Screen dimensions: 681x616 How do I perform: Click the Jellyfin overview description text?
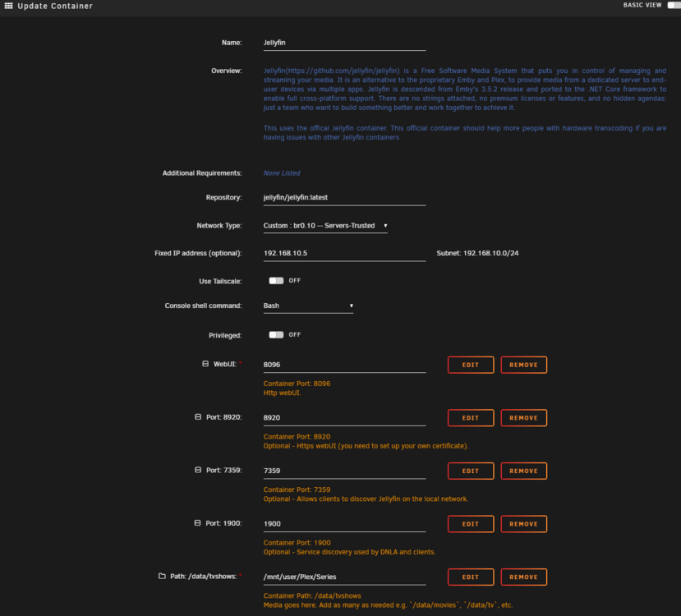(x=465, y=89)
